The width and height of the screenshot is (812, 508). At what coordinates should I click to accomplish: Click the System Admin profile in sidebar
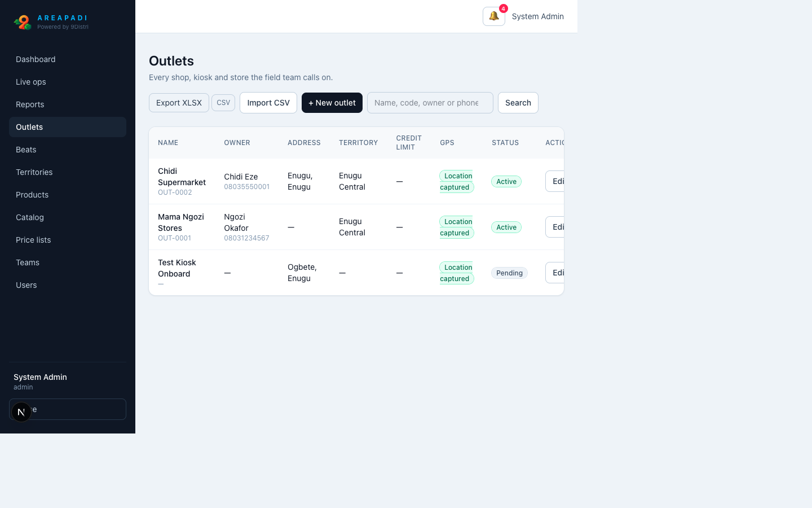click(x=40, y=382)
